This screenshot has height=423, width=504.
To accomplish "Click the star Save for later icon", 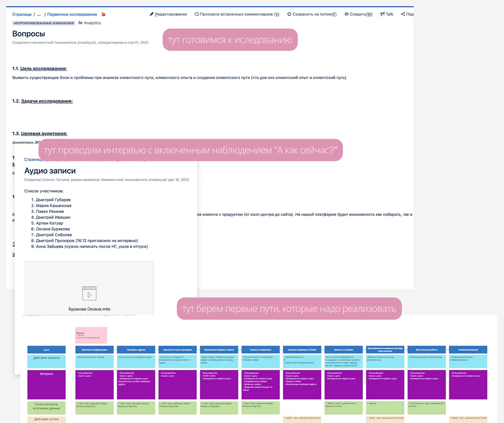I will 289,14.
